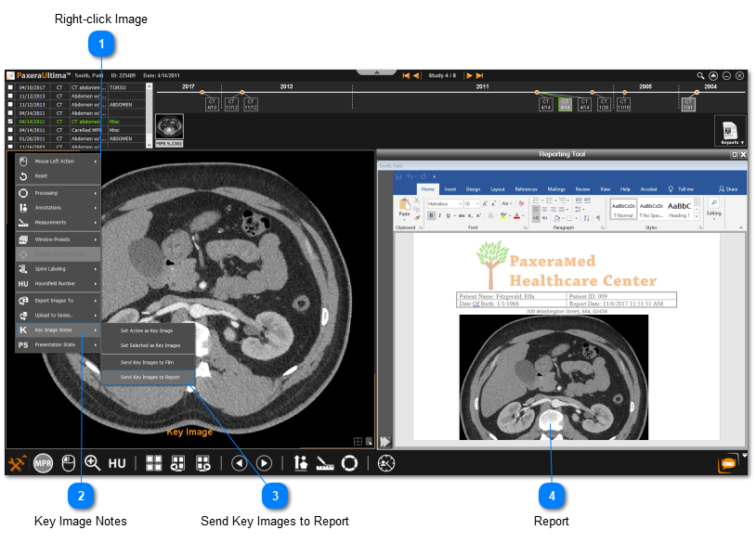Click Set Active as Key Image

click(147, 330)
